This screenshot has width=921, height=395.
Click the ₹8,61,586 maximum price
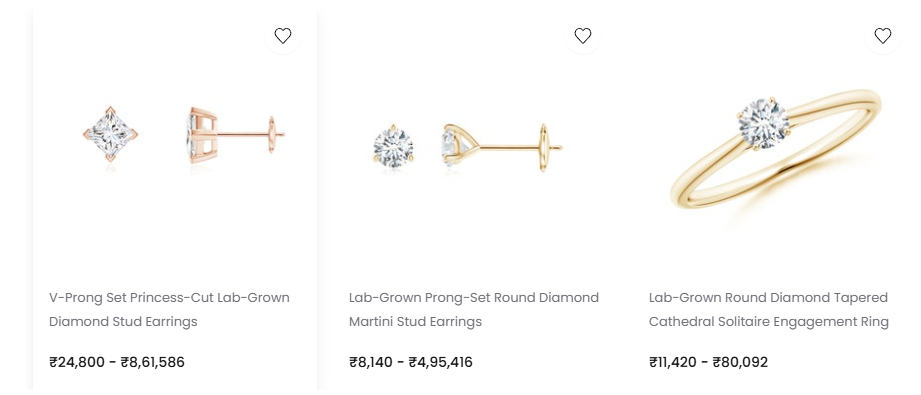(153, 362)
